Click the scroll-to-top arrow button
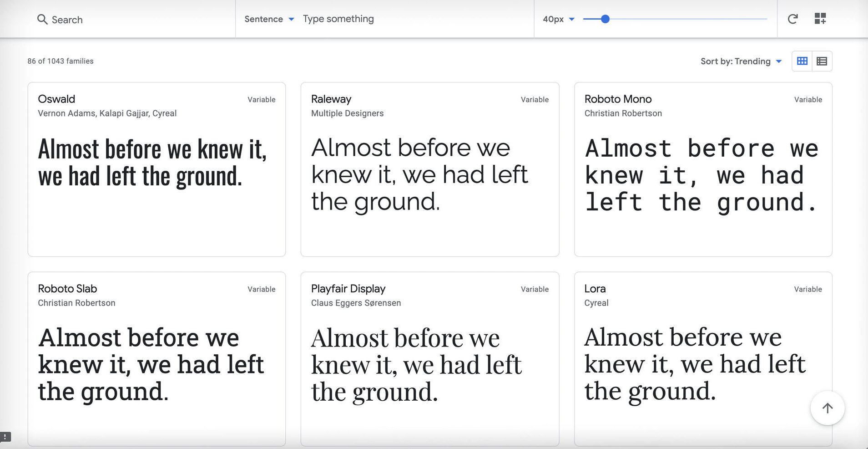Image resolution: width=868 pixels, height=449 pixels. tap(828, 408)
